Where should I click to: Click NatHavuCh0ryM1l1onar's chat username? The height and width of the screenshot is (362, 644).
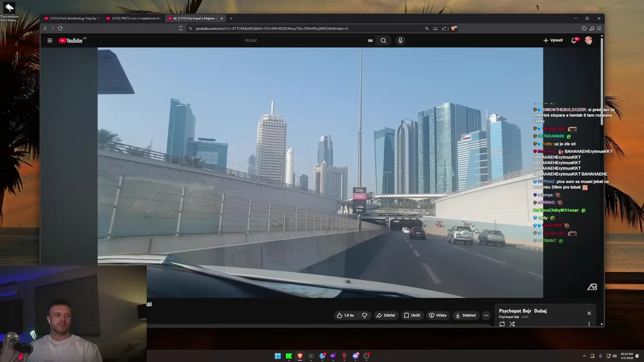[556, 210]
